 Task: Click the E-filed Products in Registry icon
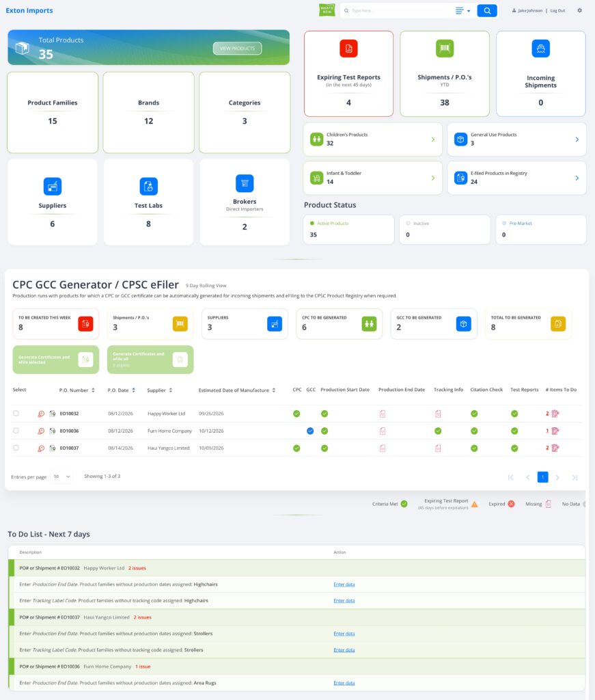[460, 178]
